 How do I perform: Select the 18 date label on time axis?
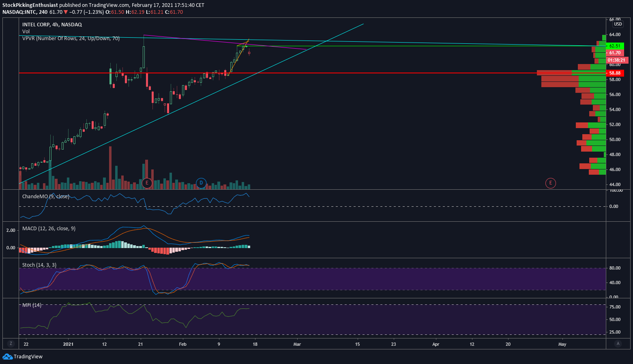[x=255, y=345]
